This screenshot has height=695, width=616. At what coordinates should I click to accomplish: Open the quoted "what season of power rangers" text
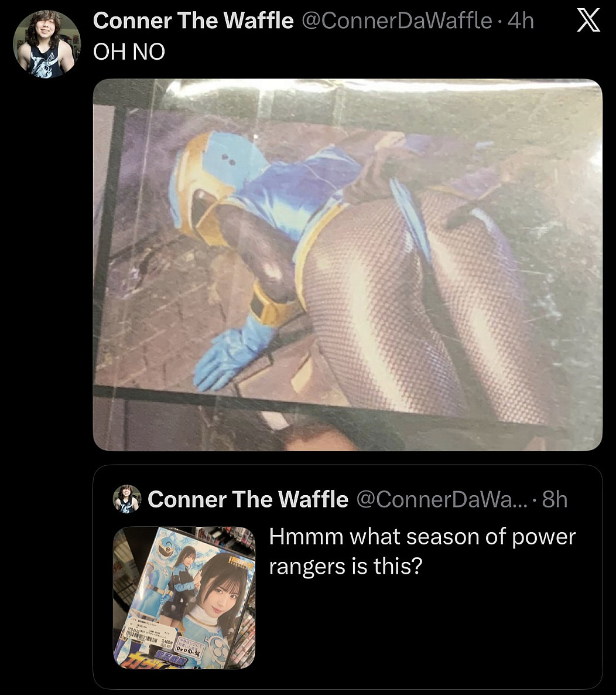[x=422, y=551]
